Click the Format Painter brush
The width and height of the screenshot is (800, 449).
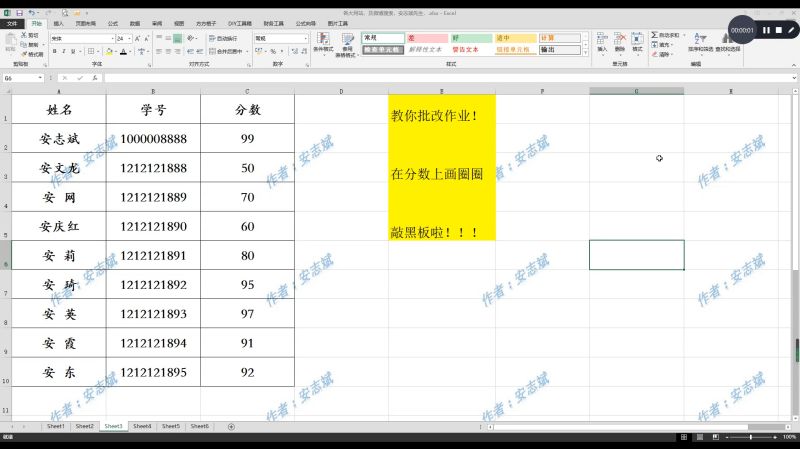pyautogui.click(x=24, y=54)
